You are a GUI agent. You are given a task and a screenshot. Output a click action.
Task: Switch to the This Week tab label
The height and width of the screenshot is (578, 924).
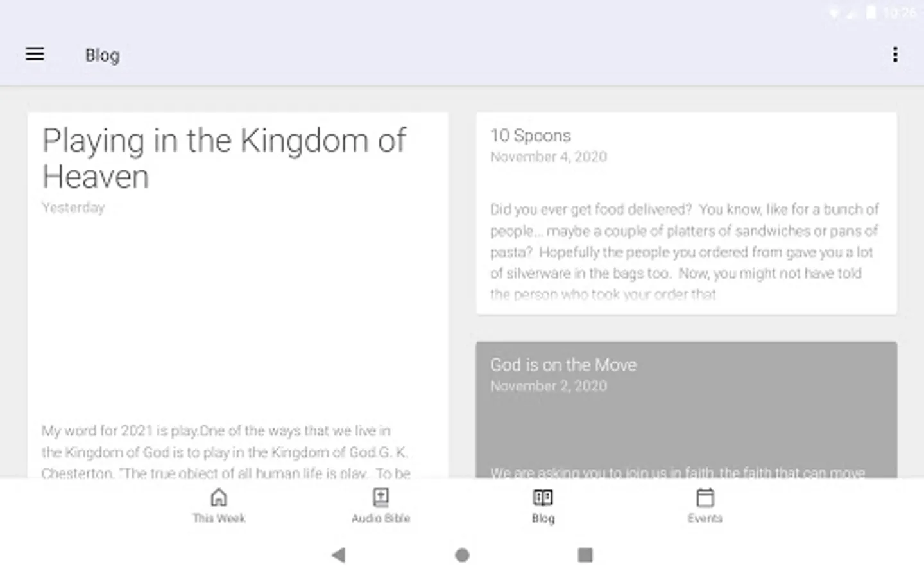coord(219,518)
